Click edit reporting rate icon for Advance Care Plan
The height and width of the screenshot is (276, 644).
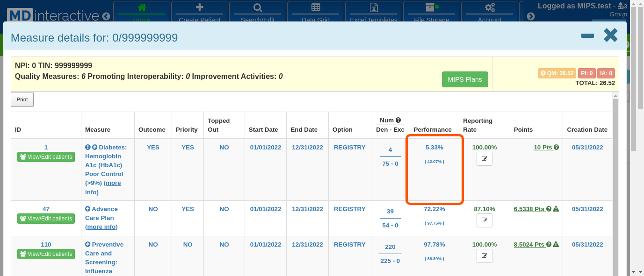[484, 220]
